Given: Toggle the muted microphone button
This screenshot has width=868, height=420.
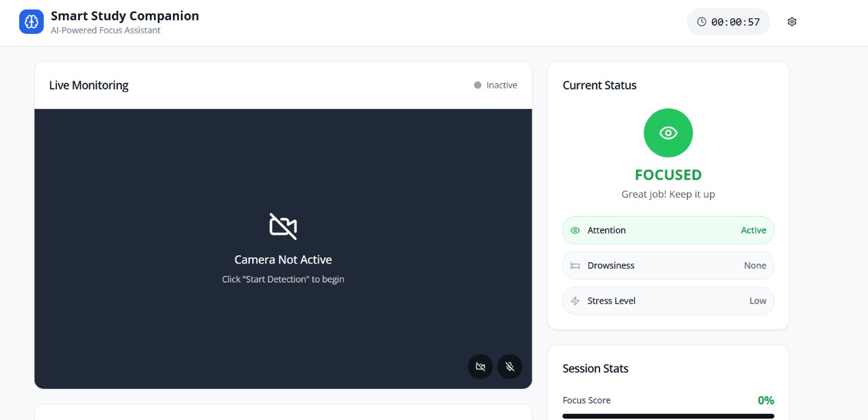Looking at the screenshot, I should tap(510, 366).
